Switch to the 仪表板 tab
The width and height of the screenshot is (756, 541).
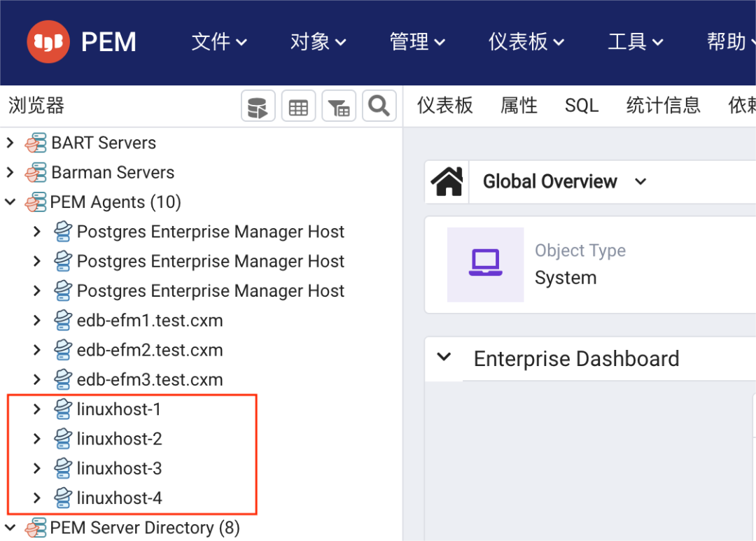[444, 106]
